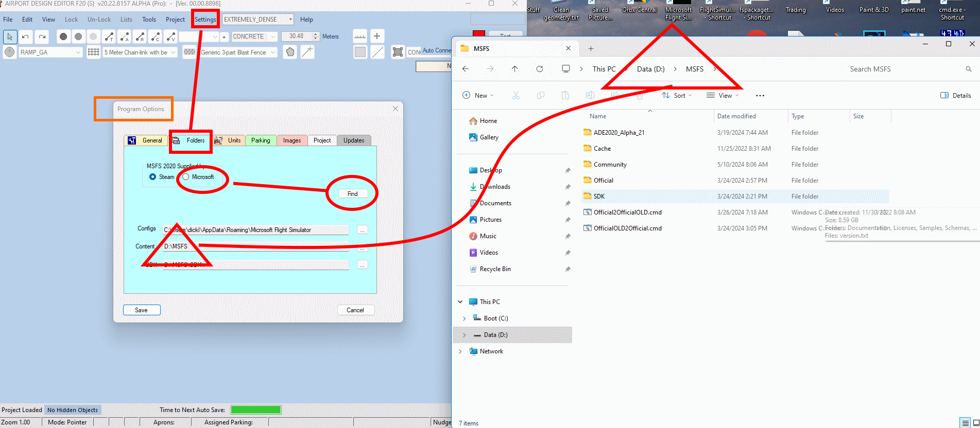Click the Configs path input field
The width and height of the screenshot is (980, 428).
[256, 230]
